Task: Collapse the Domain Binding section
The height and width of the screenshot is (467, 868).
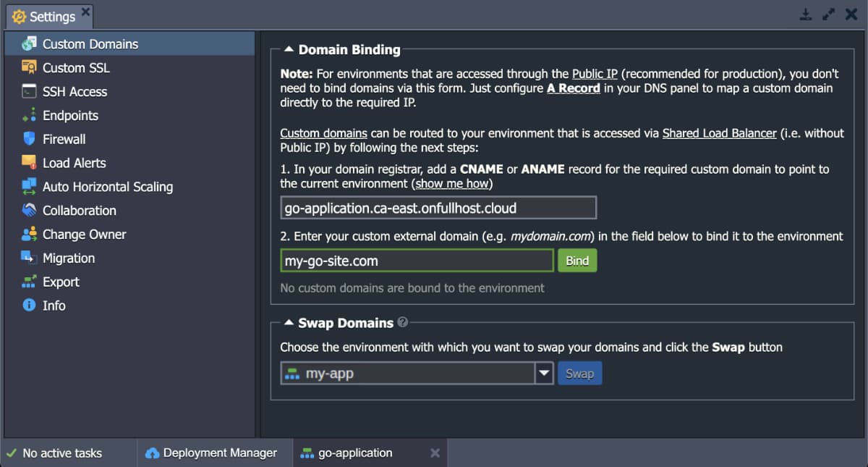Action: pyautogui.click(x=289, y=50)
